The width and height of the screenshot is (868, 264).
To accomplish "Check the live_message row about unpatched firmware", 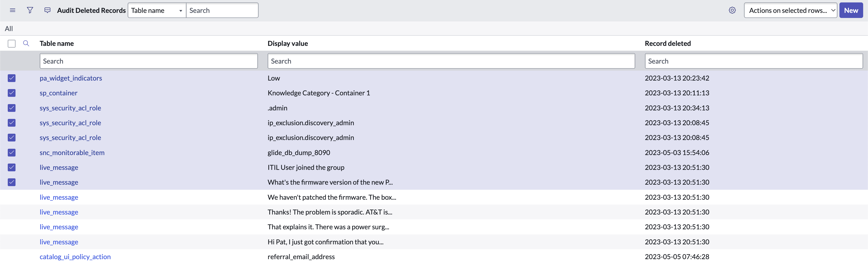I will click(11, 197).
